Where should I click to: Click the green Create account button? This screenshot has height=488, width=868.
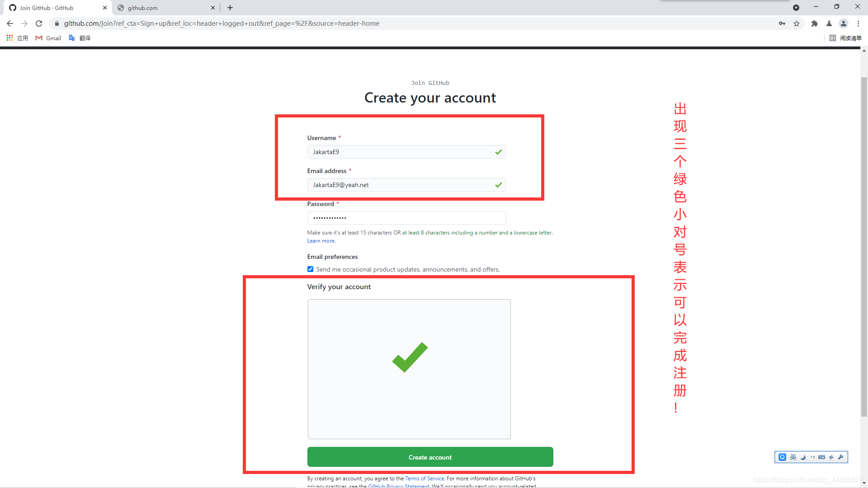[x=430, y=457]
